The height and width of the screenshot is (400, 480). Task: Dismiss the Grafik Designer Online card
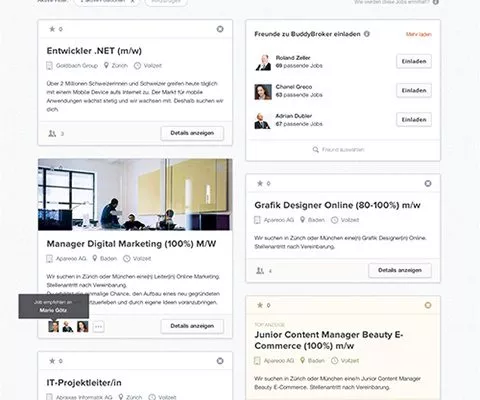tap(428, 183)
